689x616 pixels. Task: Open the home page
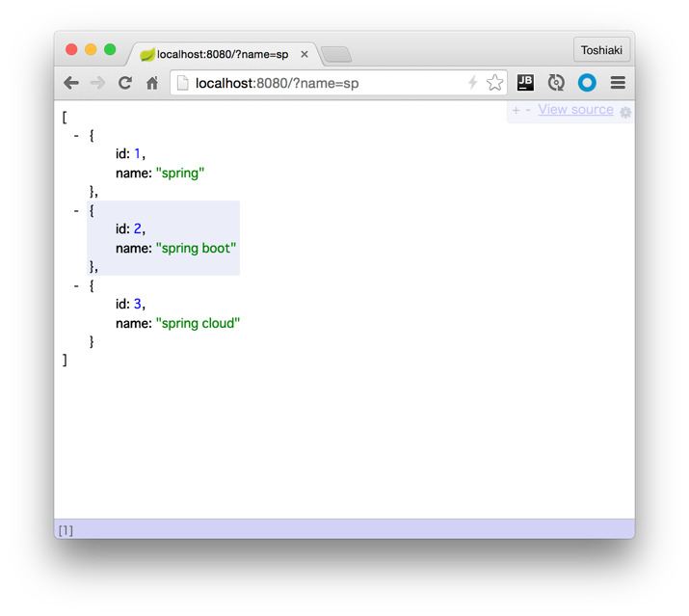(152, 83)
